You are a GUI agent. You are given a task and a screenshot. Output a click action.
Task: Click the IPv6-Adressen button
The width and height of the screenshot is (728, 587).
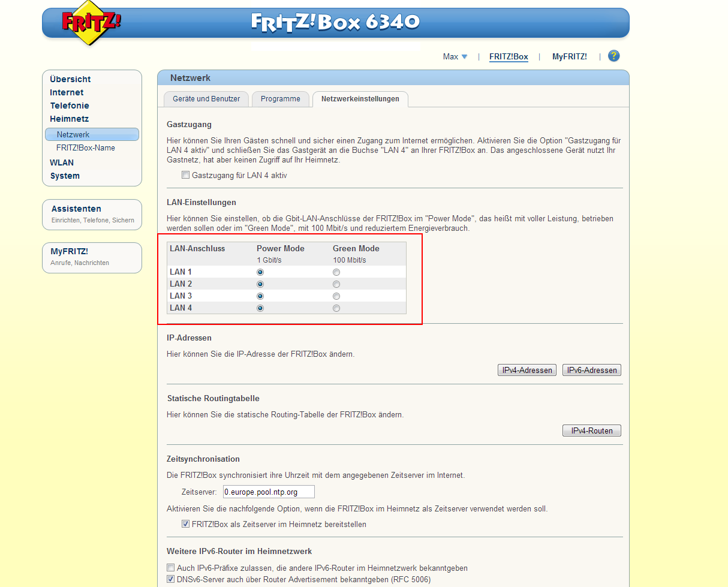click(592, 370)
